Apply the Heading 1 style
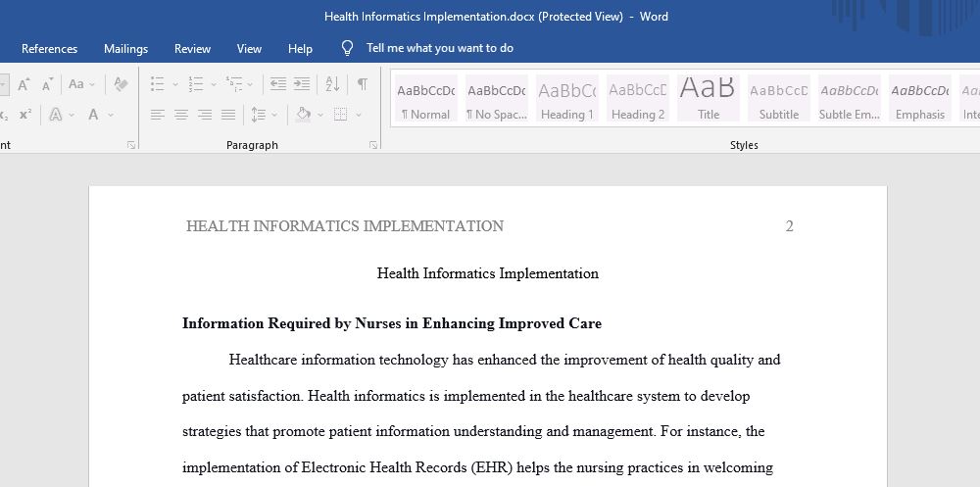The image size is (980, 487). click(x=566, y=98)
